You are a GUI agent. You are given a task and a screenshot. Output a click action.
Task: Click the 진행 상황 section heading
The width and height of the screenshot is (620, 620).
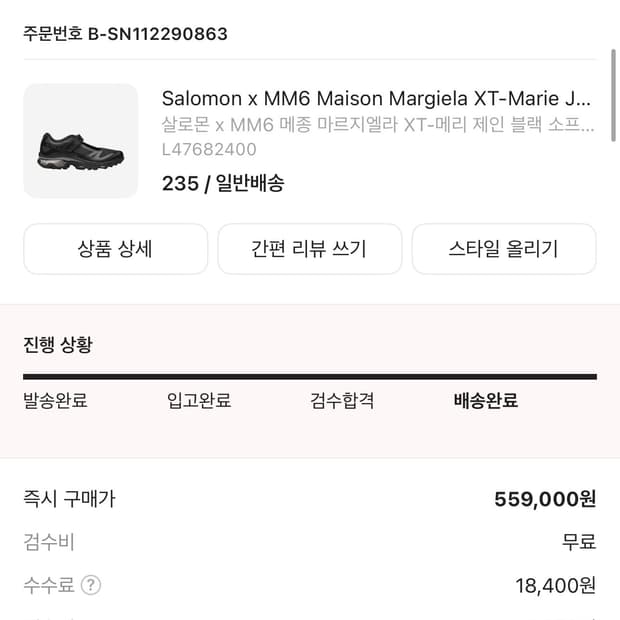coord(58,345)
